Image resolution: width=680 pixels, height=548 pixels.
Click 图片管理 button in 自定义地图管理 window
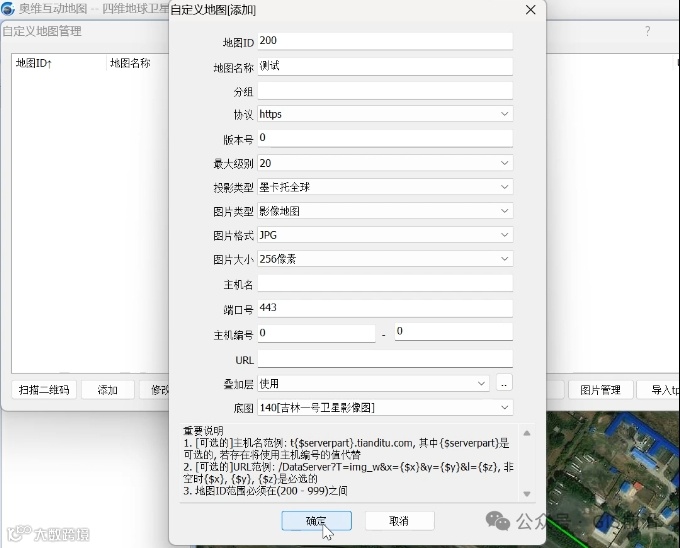tap(601, 390)
